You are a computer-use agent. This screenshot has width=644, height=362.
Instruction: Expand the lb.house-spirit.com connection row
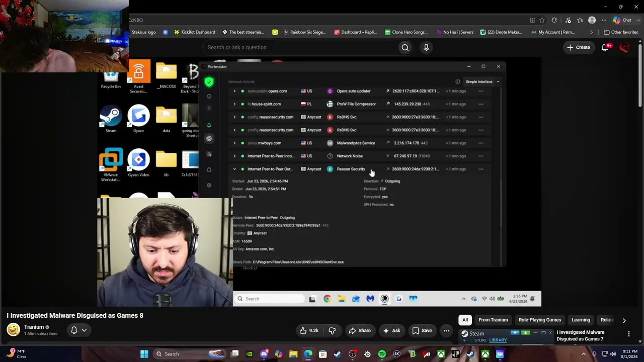pos(234,104)
